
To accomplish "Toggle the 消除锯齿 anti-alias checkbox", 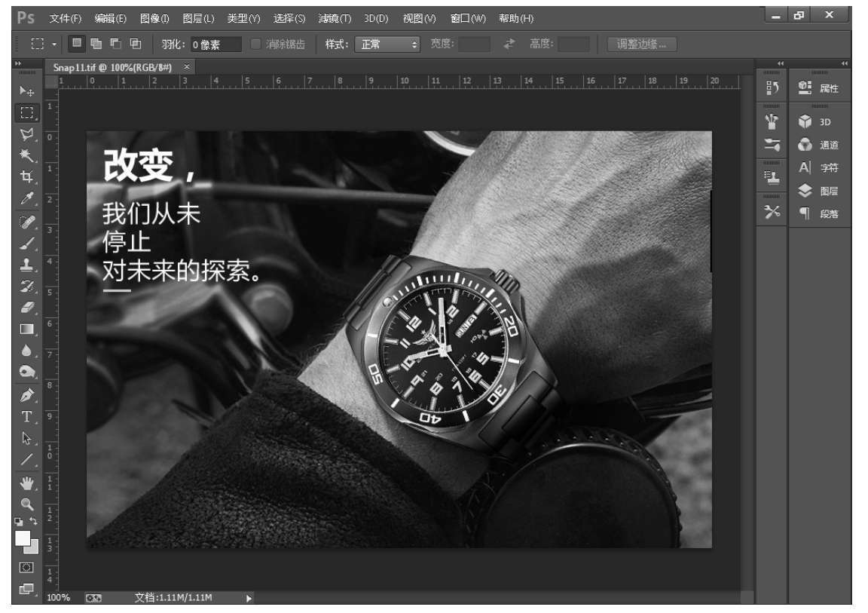I will point(255,44).
